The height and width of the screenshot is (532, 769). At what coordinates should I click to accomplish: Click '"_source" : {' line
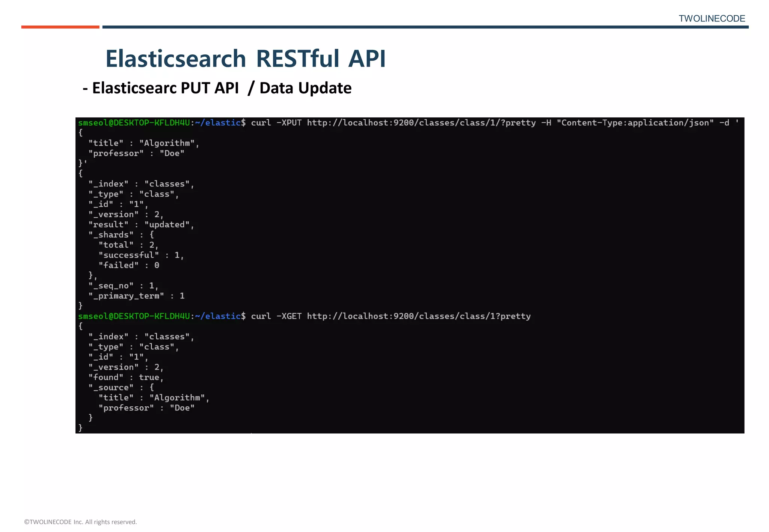(121, 388)
